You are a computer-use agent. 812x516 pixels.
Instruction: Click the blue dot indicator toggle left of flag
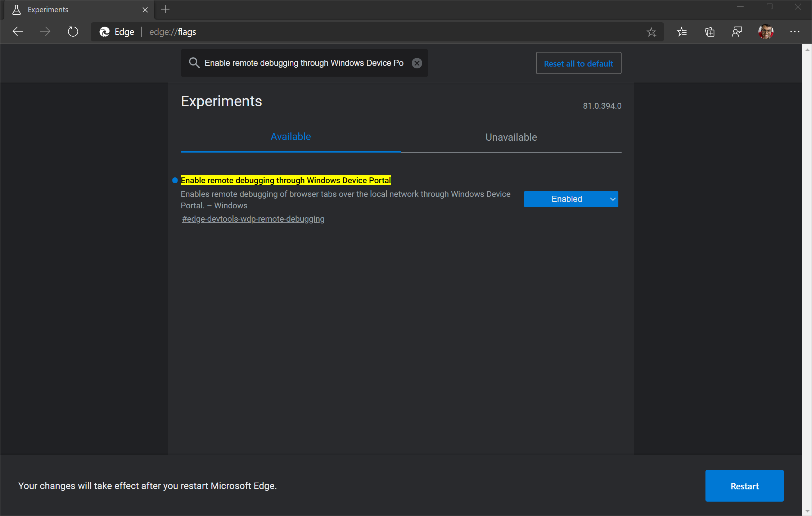pyautogui.click(x=175, y=180)
